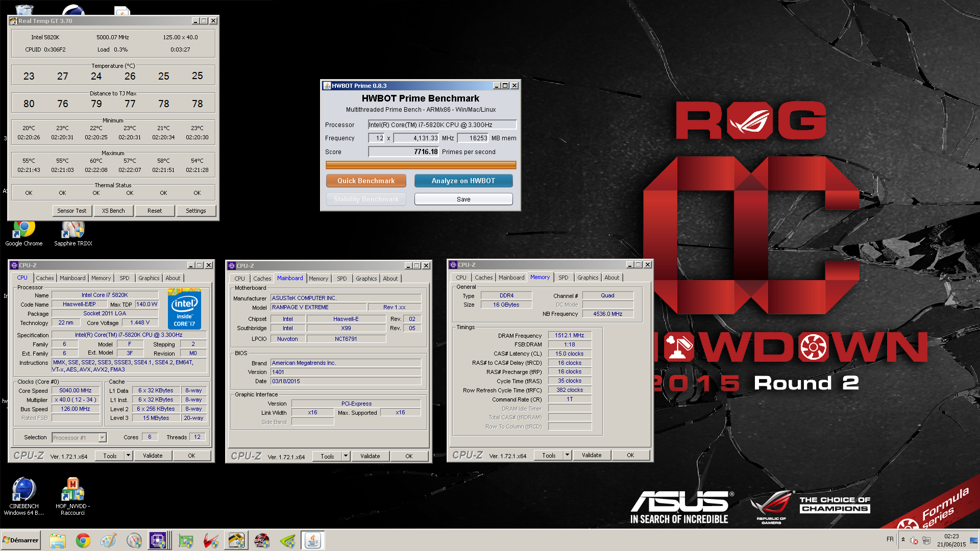Click Validate in the Memory tab CPU-Z window
Image resolution: width=980 pixels, height=551 pixels.
click(592, 455)
